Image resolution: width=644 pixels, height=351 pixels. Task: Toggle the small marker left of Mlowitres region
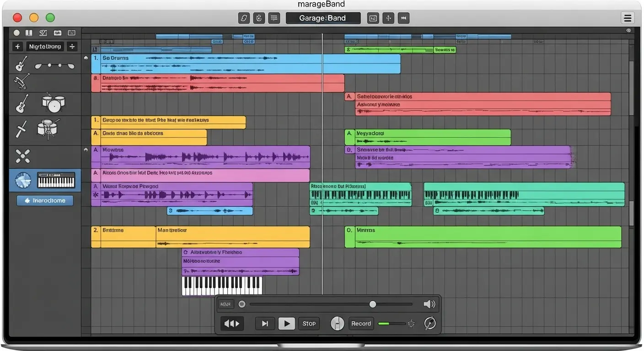tap(86, 149)
